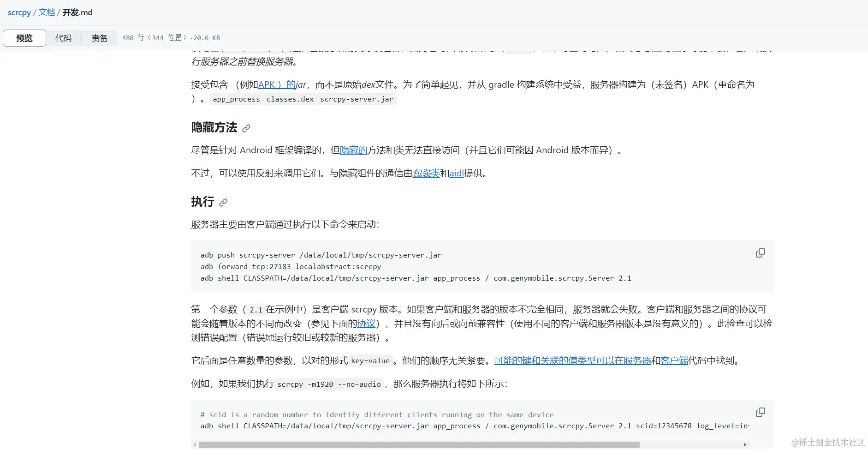Screen dimensions: 868x450
Task: Click the scrcpy-server.jar inline code
Action: 357,99
